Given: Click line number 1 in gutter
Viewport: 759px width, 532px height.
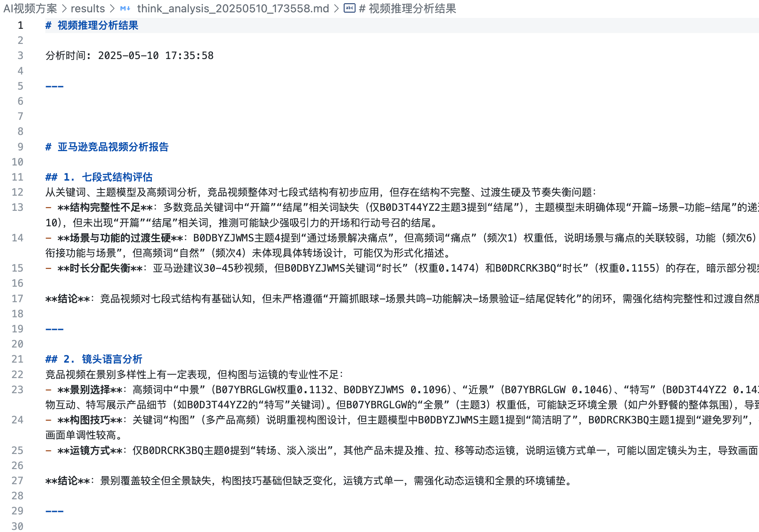Looking at the screenshot, I should point(20,25).
